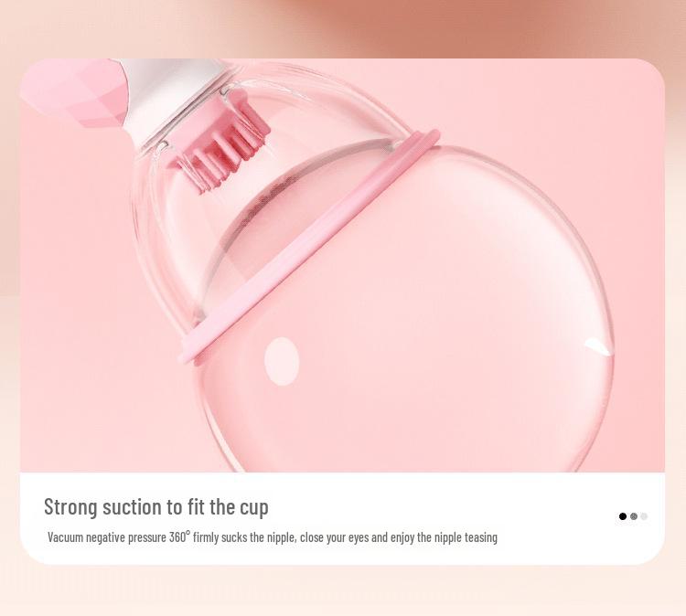686x616 pixels.
Task: Click the "Vacuum negative pressure 360°" description line
Action: [273, 536]
